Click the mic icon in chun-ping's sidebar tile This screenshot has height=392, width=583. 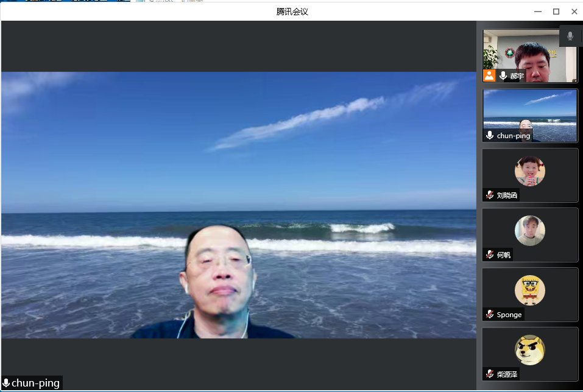coord(490,136)
